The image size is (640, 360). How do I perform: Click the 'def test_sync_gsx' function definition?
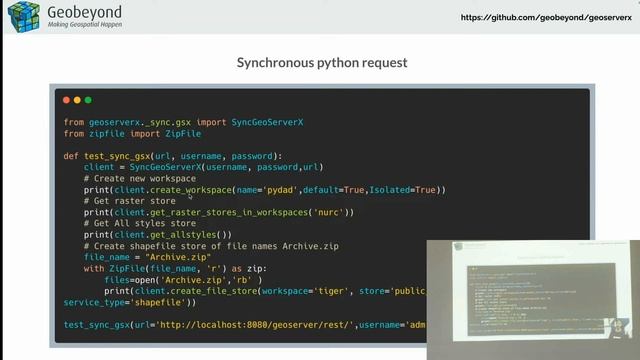click(173, 156)
